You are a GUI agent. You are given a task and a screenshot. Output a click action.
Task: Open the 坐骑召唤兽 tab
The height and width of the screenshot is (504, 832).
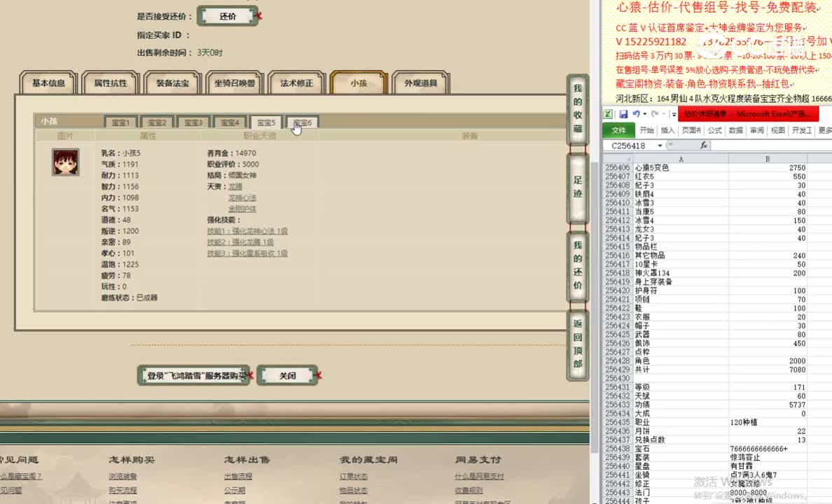click(235, 83)
